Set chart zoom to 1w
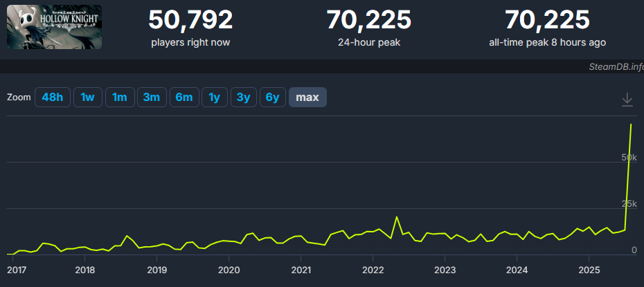 [x=87, y=98]
